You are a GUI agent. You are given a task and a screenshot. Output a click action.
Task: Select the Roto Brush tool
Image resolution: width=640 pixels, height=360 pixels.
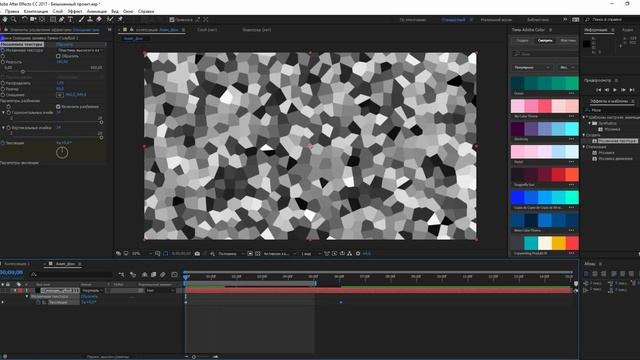point(110,19)
